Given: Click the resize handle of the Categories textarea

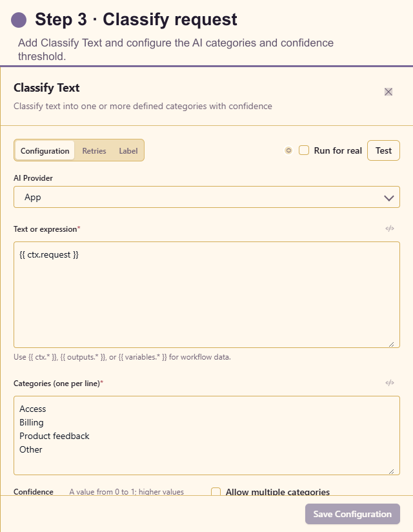Looking at the screenshot, I should tap(392, 471).
